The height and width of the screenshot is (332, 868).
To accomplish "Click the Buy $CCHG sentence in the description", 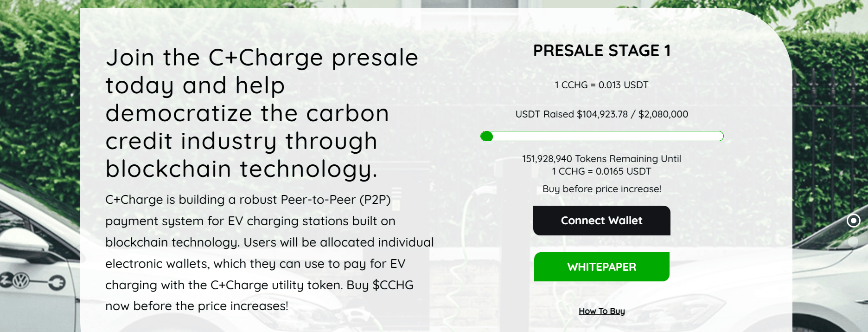I will [x=259, y=295].
